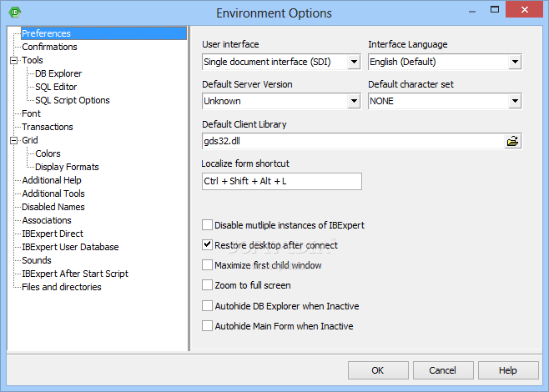Image resolution: width=549 pixels, height=392 pixels.
Task: Open Display Formats settings
Action: click(67, 167)
